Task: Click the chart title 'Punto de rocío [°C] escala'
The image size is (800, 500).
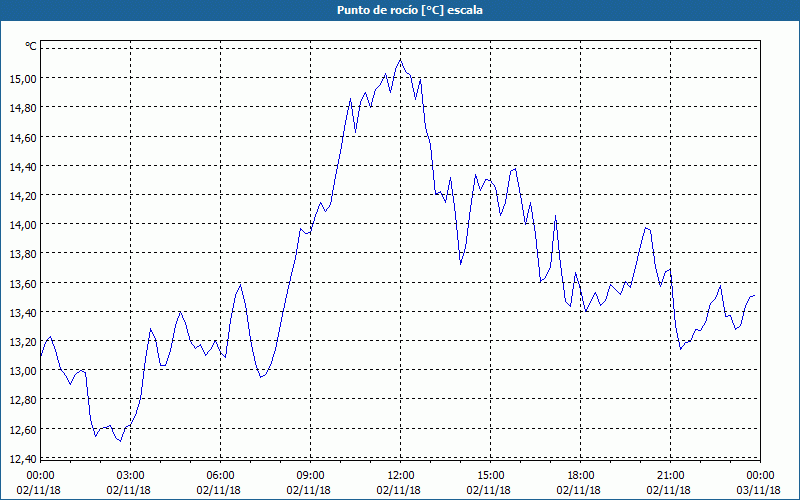Action: click(x=410, y=10)
